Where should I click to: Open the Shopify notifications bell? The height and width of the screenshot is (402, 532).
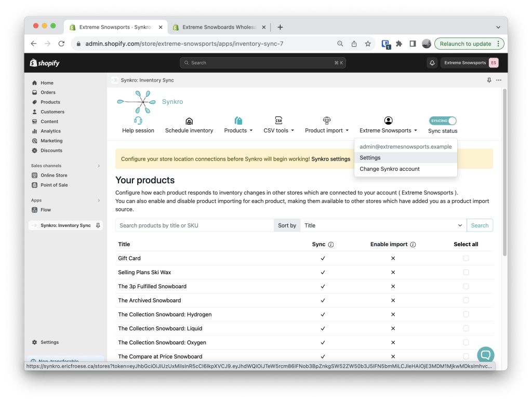(432, 63)
